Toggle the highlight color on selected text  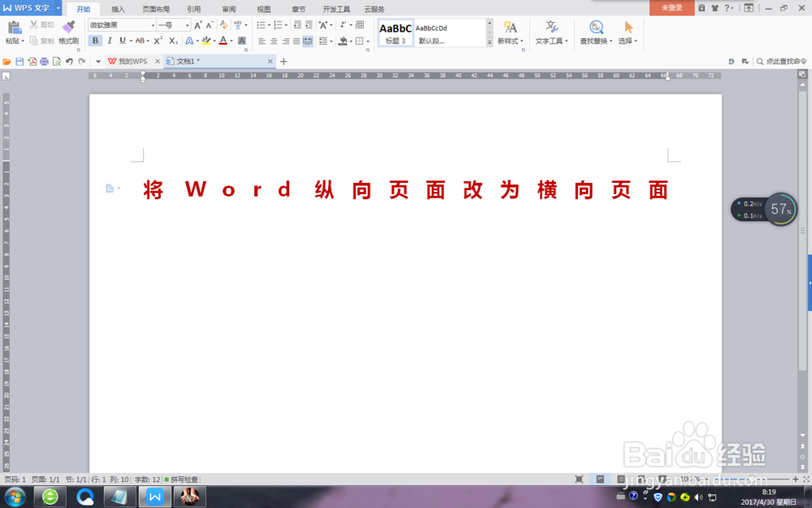coord(207,40)
